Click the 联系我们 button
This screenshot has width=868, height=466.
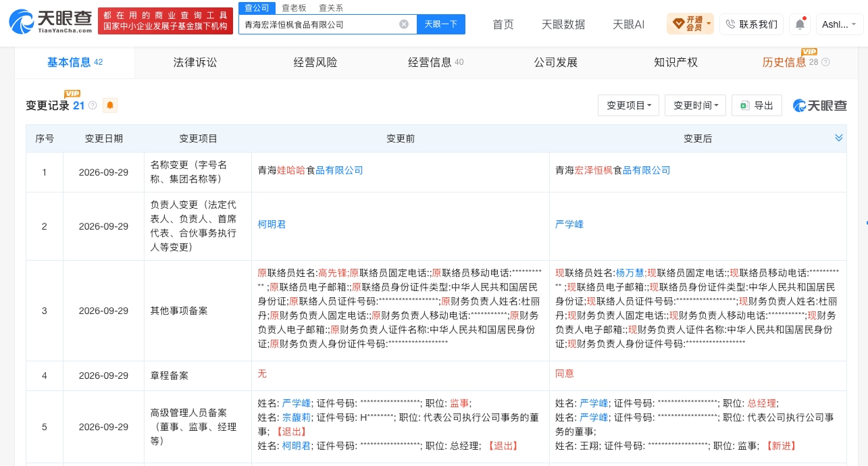(751, 24)
